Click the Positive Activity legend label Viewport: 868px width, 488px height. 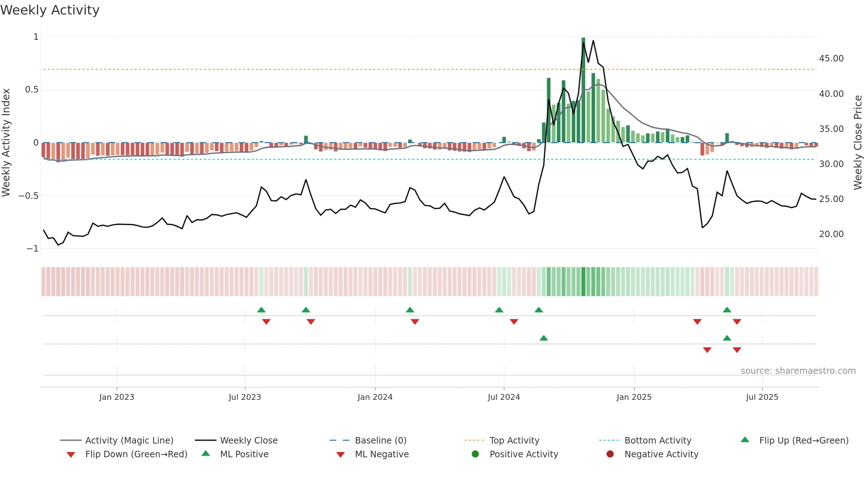pyautogui.click(x=524, y=454)
